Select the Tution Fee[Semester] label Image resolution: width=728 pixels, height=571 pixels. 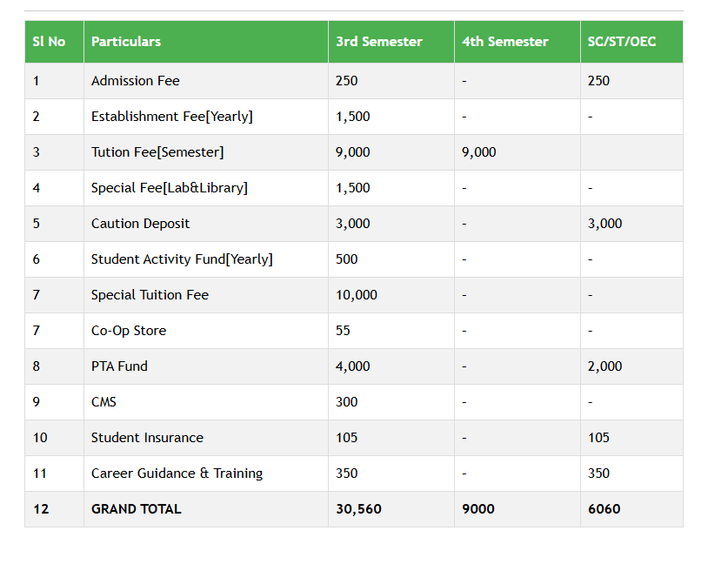tap(157, 152)
